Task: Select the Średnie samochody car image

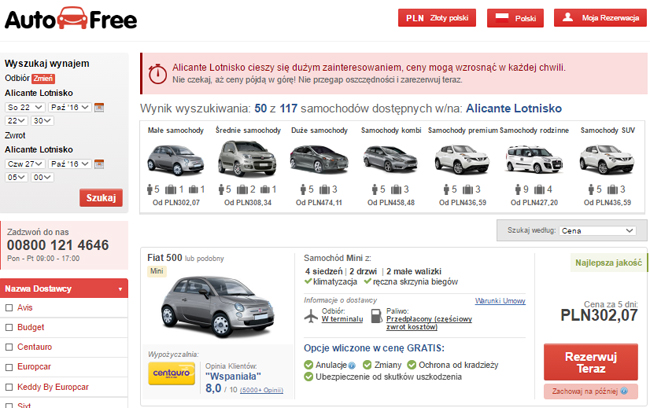Action: [246, 158]
